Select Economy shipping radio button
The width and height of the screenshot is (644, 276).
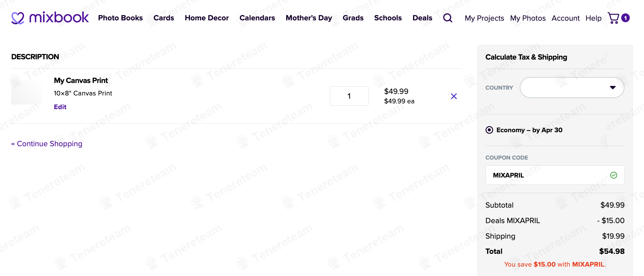tap(489, 130)
